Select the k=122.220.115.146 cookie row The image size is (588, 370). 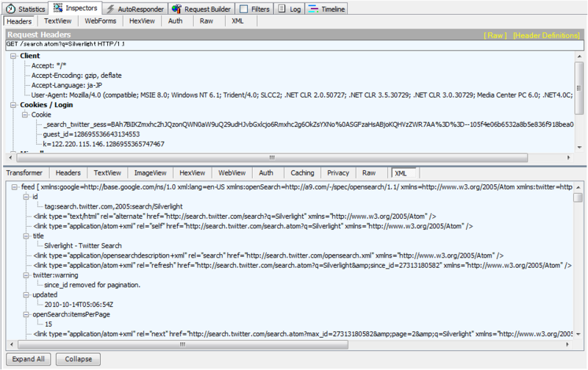pos(104,144)
